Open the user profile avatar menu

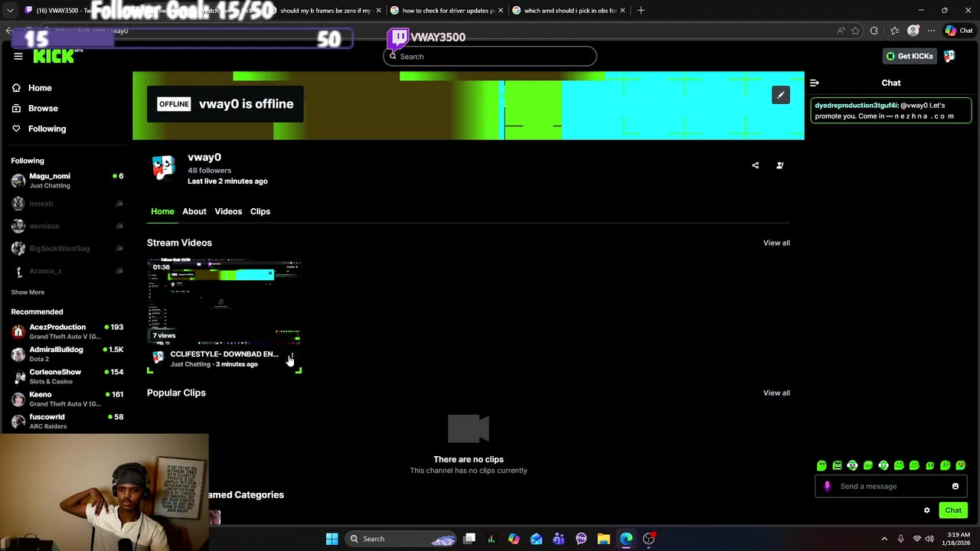coord(949,56)
